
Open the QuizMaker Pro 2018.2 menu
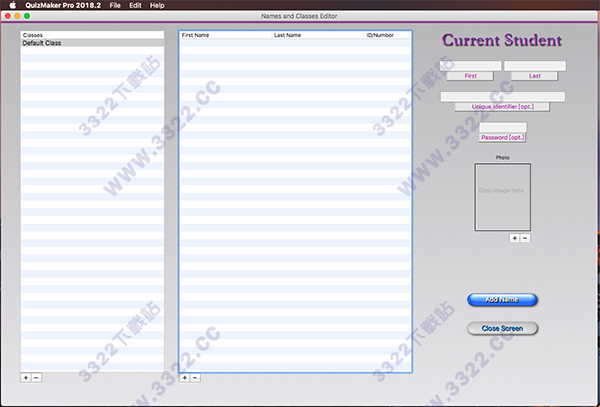(63, 5)
